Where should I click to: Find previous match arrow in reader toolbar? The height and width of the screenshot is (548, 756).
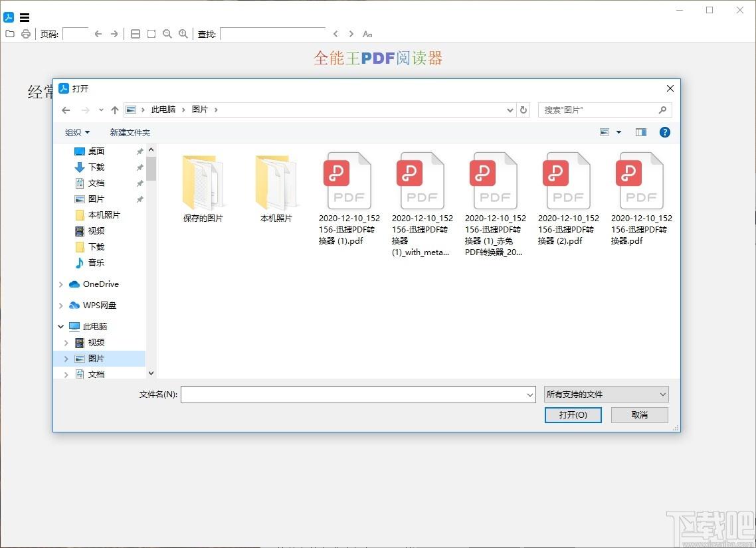click(x=335, y=34)
